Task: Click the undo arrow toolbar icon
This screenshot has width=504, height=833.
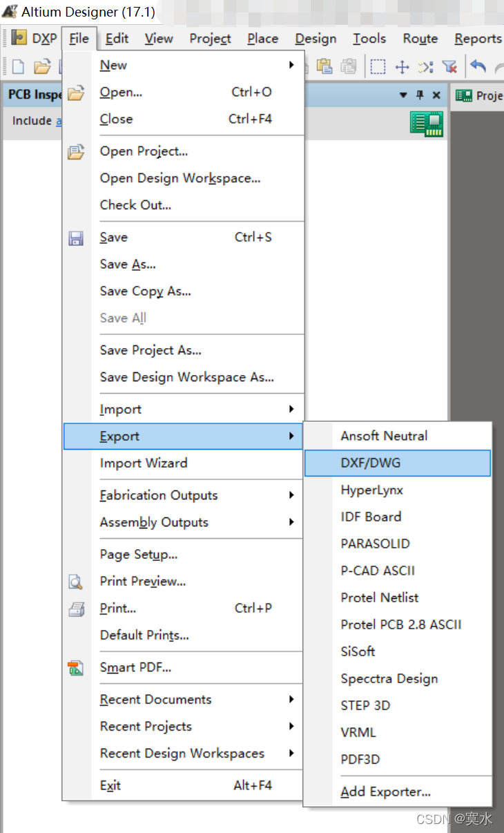Action: pos(478,66)
